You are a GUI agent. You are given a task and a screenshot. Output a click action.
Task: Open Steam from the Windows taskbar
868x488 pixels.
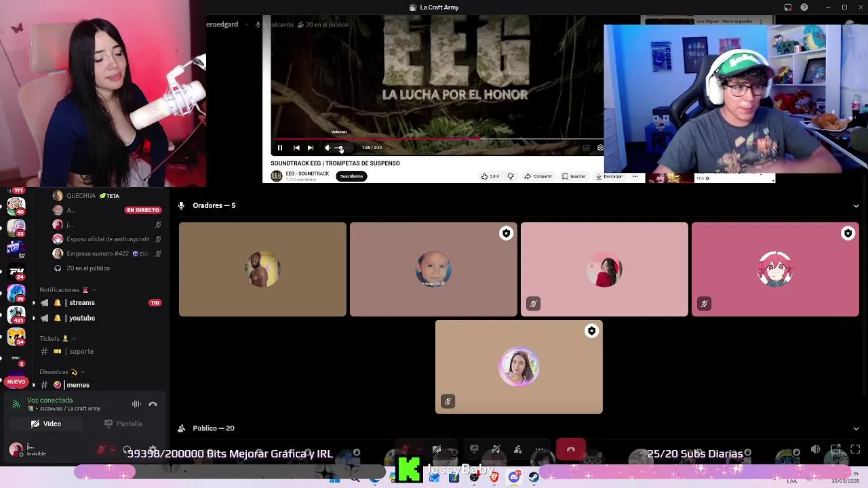click(534, 479)
